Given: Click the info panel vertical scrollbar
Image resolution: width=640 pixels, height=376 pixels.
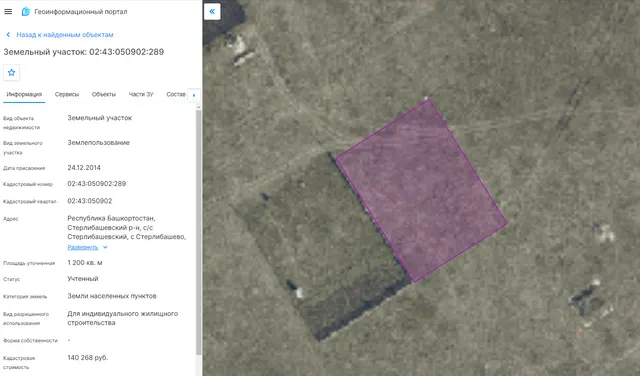Looking at the screenshot, I should [x=199, y=232].
